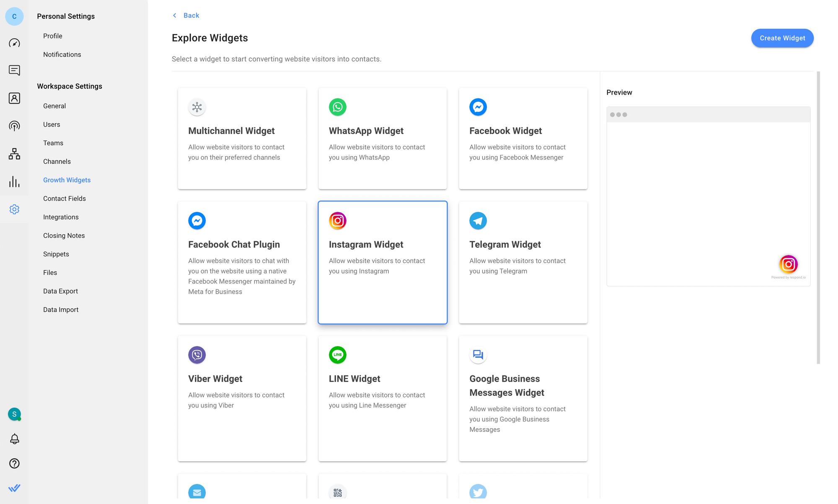Open Data Export settings
The width and height of the screenshot is (838, 504).
(61, 291)
